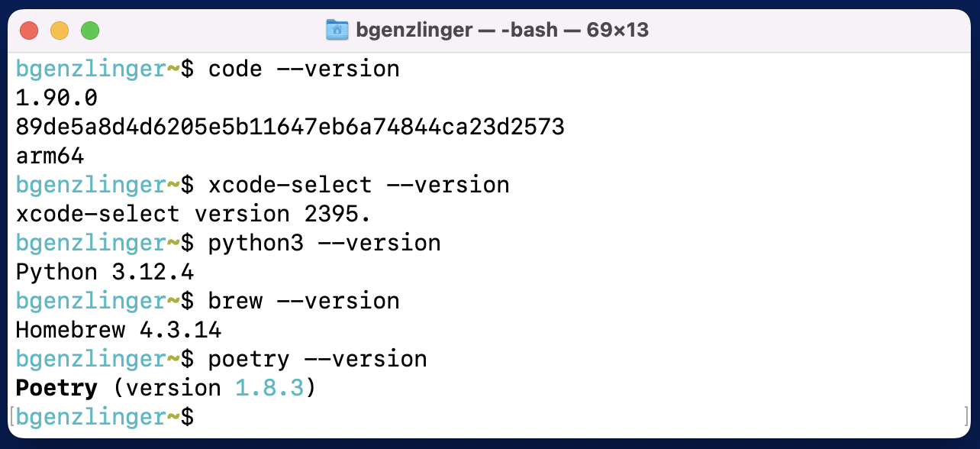Click the highlighted version number 1.8.3
Viewport: 980px width, 449px height.
click(x=269, y=389)
